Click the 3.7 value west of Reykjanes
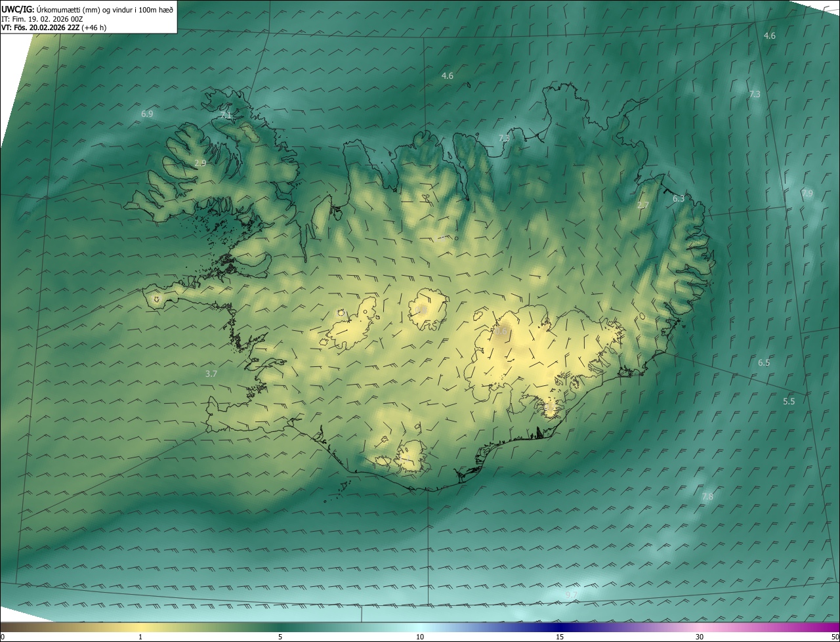The width and height of the screenshot is (840, 642). point(211,374)
